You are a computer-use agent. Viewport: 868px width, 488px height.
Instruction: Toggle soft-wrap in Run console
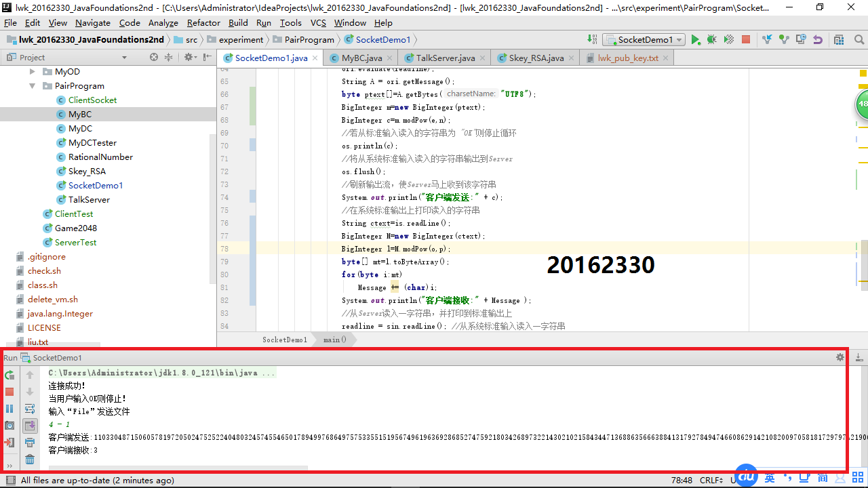coord(30,409)
